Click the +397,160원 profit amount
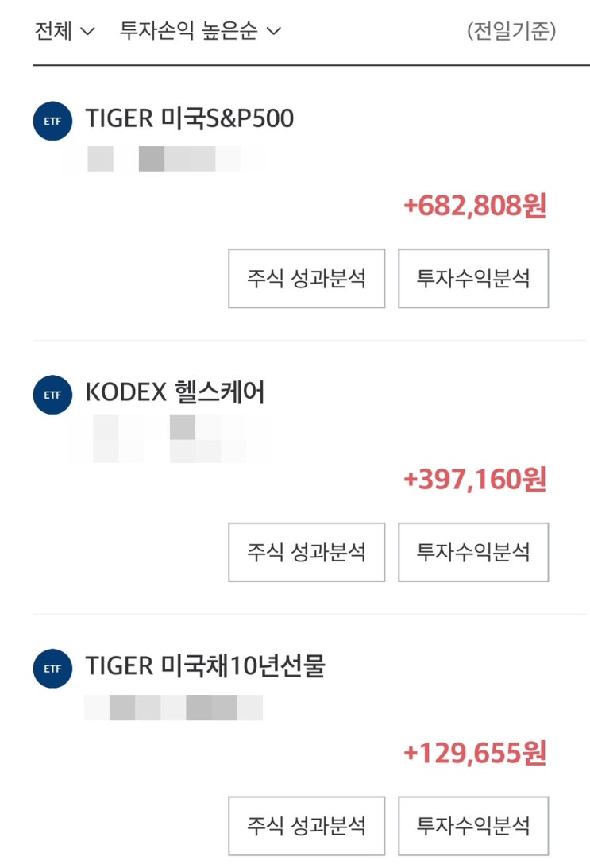Viewport: 590px width, 868px height. coord(475,480)
